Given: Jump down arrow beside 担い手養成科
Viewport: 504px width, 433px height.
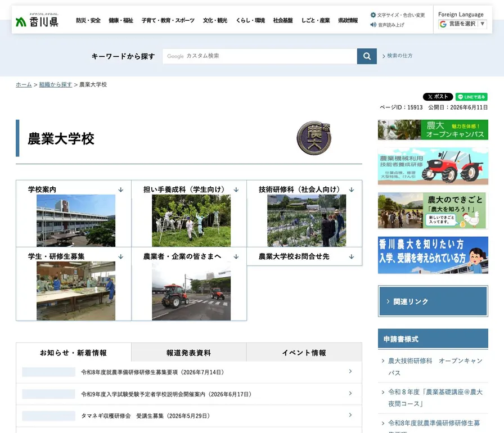Looking at the screenshot, I should click(236, 190).
